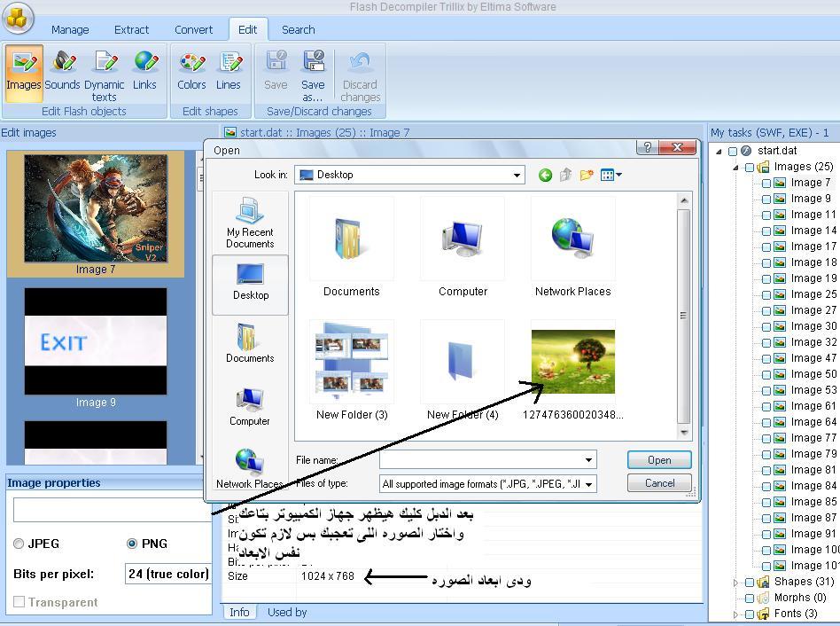Select Documents in the places bar
840x626 pixels.
tap(250, 343)
